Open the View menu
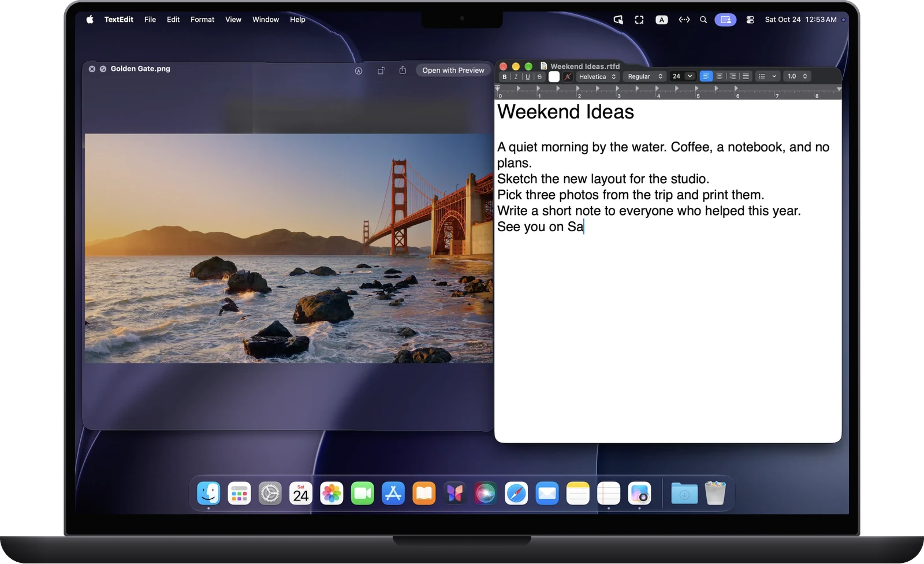Image resolution: width=924 pixels, height=564 pixels. [x=233, y=20]
